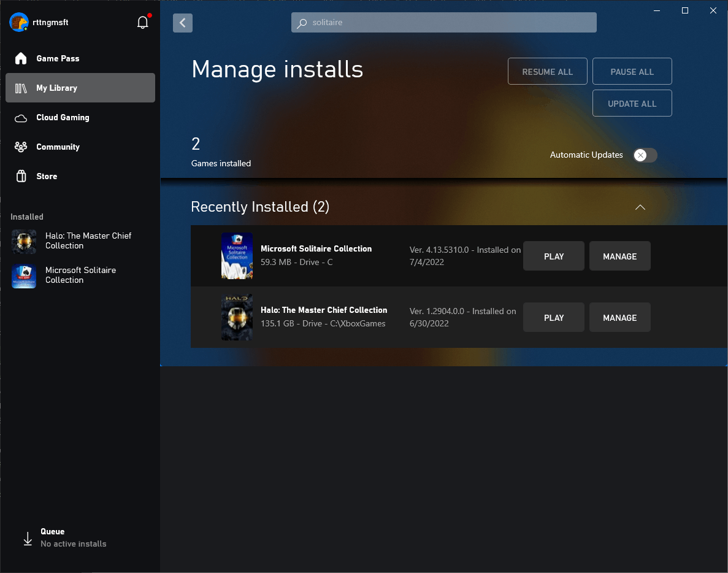Open Community section
The height and width of the screenshot is (573, 728).
(x=80, y=147)
